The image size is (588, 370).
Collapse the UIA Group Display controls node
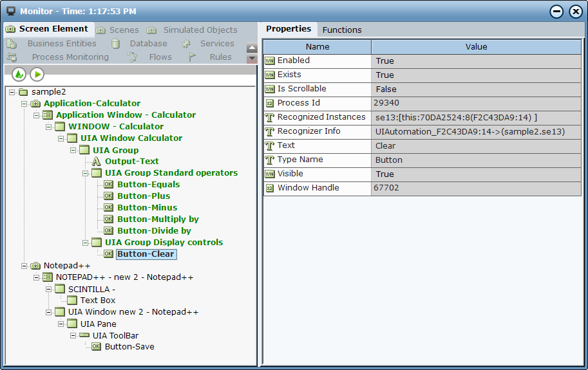[85, 243]
